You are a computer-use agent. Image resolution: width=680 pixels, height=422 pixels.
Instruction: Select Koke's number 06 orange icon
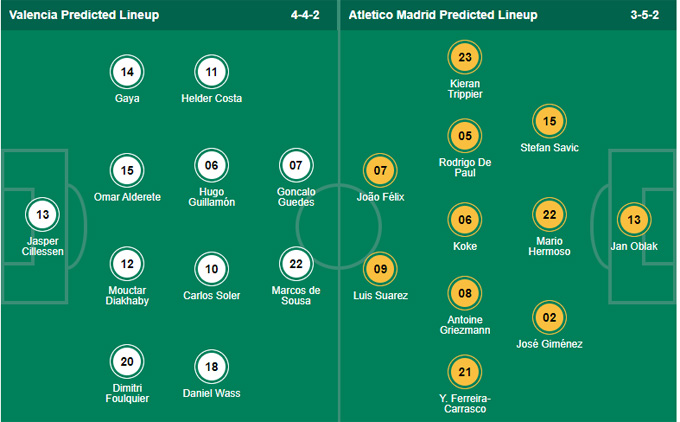point(465,219)
